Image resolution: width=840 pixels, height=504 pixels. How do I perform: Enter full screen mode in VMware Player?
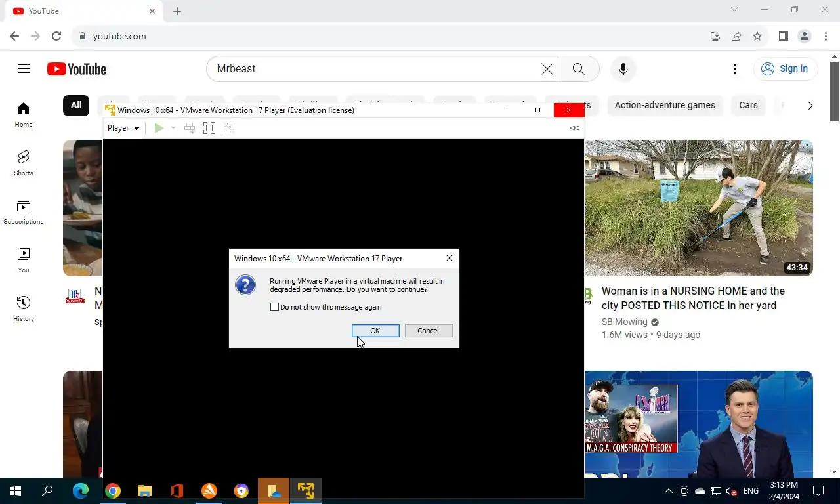point(209,128)
